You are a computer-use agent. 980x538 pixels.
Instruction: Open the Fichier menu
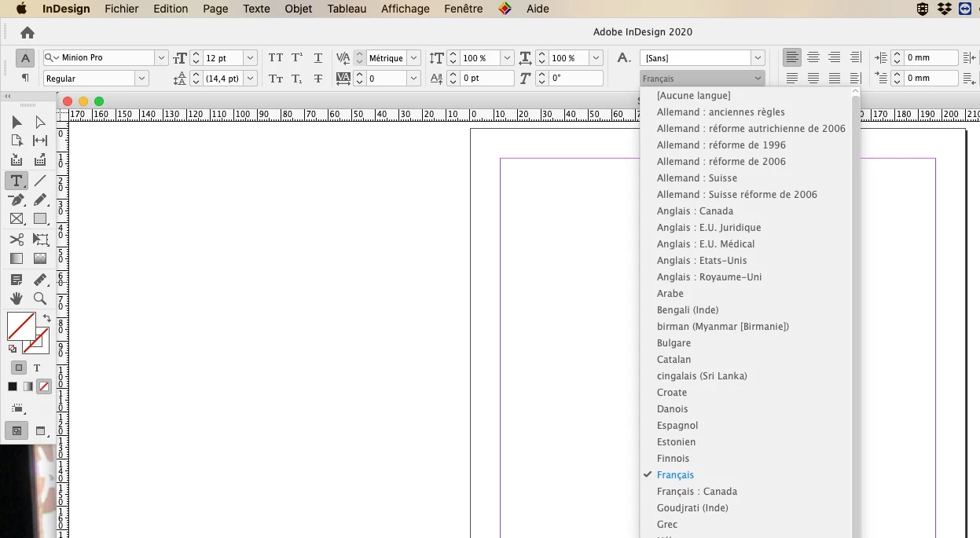121,9
